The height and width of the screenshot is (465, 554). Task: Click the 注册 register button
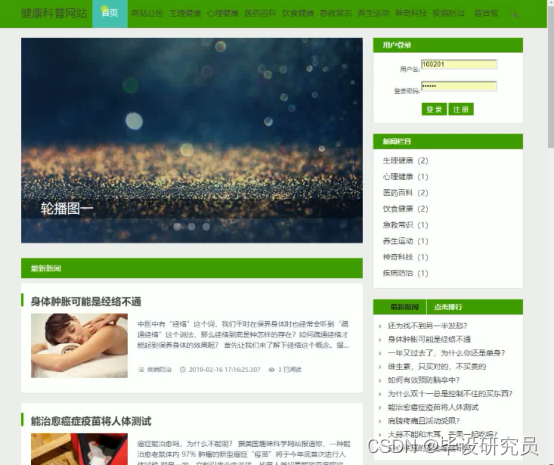pyautogui.click(x=461, y=109)
